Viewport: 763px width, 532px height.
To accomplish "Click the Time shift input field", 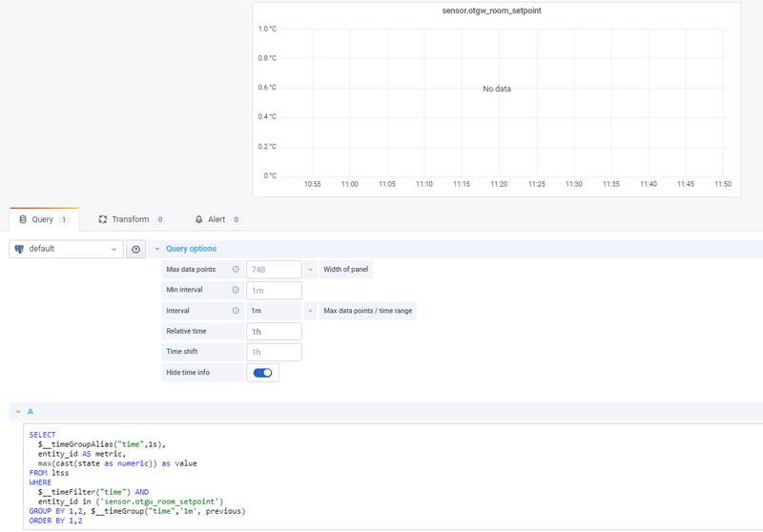I will coord(274,352).
